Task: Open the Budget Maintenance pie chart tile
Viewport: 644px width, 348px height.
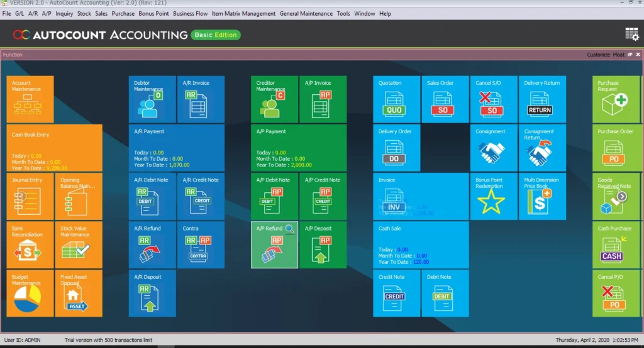Action: (x=30, y=293)
